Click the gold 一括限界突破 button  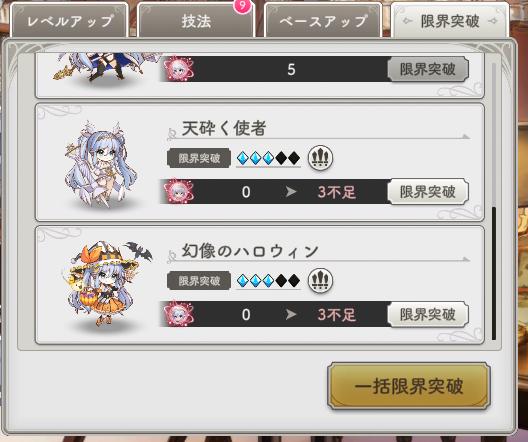point(409,386)
